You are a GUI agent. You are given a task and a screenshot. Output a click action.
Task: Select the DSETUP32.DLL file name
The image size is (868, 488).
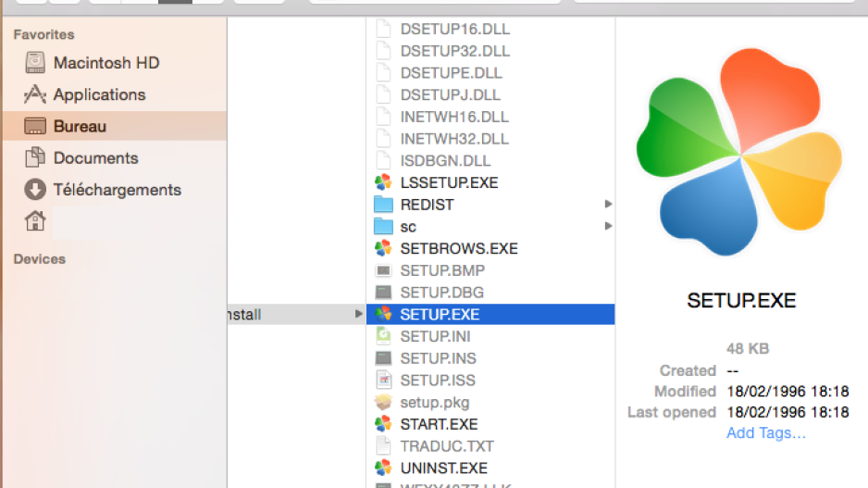click(x=455, y=51)
